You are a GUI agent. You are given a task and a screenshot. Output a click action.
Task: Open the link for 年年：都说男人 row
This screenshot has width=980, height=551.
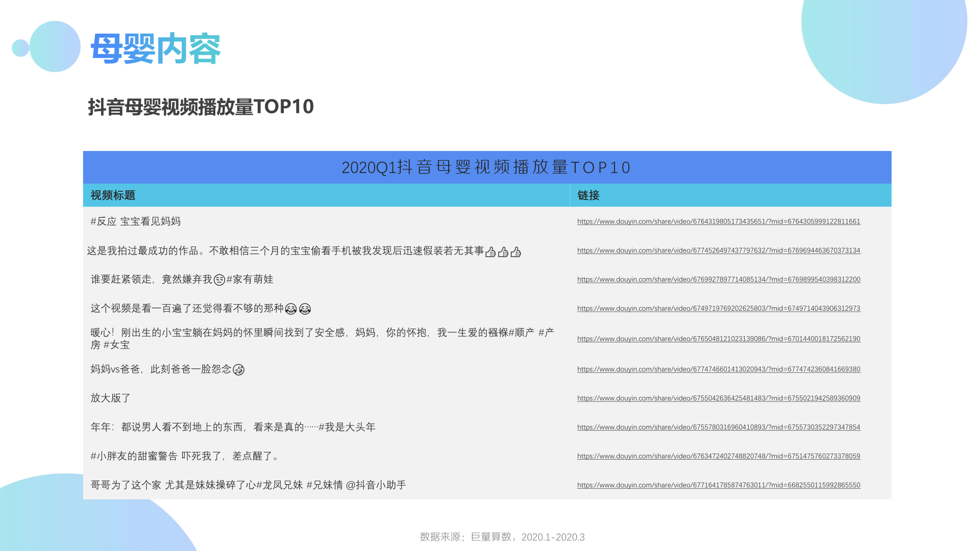719,428
